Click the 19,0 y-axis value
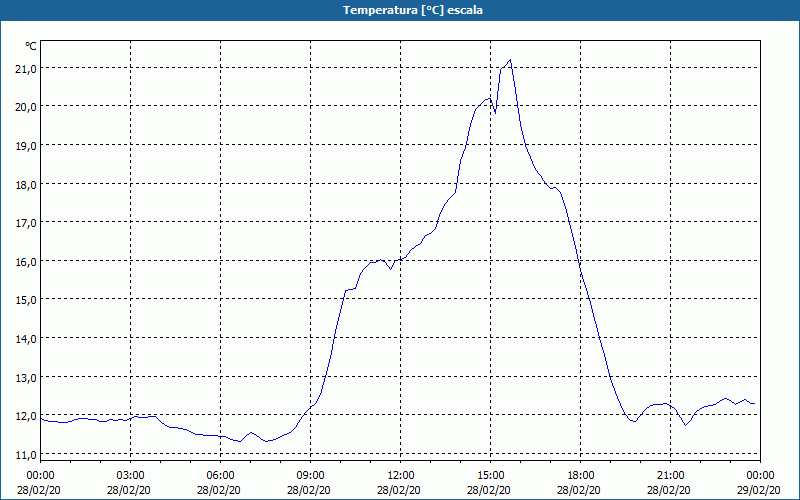 26,145
